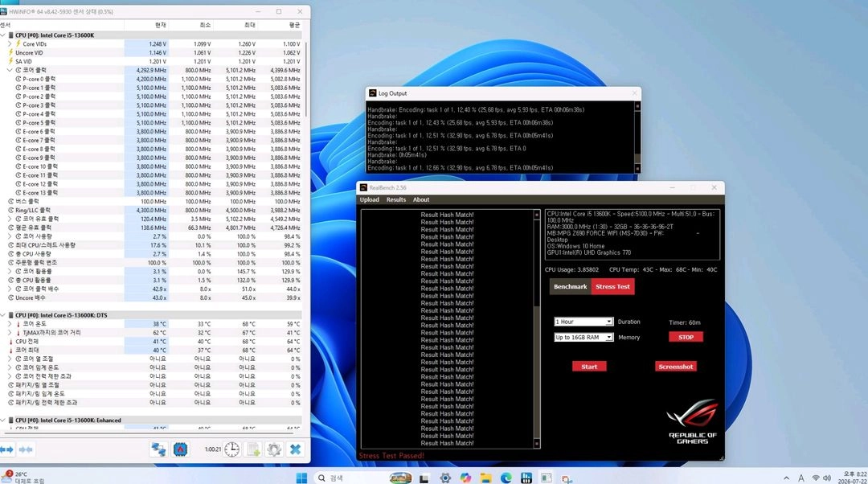The height and width of the screenshot is (484, 868).
Task: Click Wi-Fi icon in system tray
Action: [816, 478]
